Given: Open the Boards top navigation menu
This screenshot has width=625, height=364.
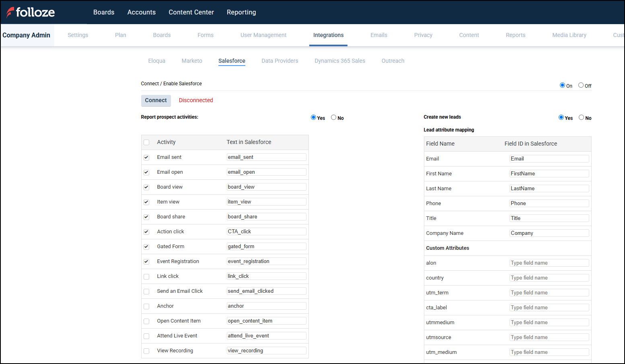Looking at the screenshot, I should point(104,12).
